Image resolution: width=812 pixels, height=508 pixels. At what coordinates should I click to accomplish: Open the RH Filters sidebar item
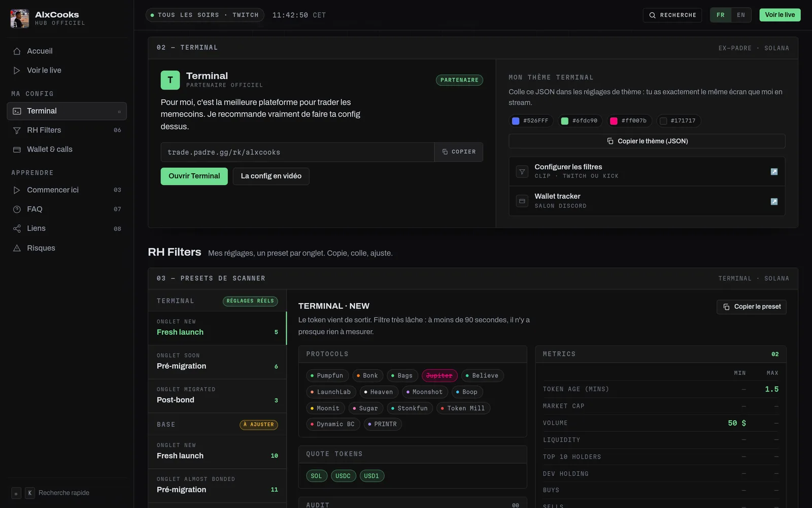pos(66,131)
